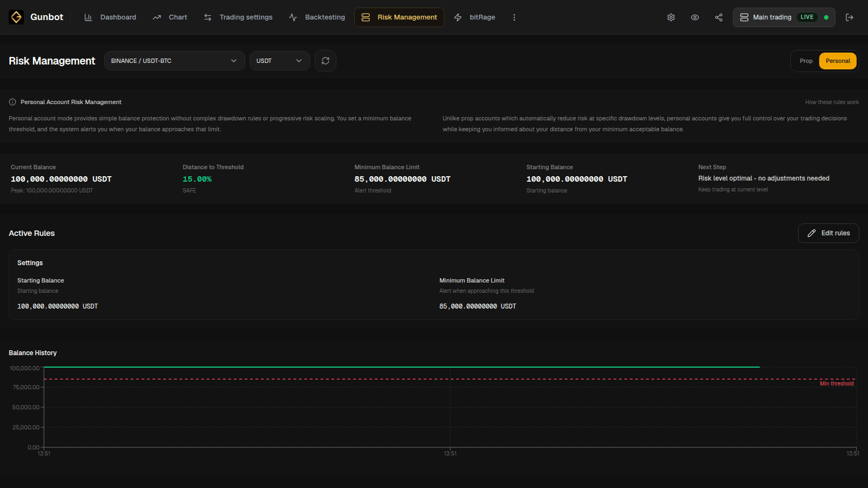Click the Gunbot logo icon
Screen dimensions: 868x488
click(x=16, y=17)
